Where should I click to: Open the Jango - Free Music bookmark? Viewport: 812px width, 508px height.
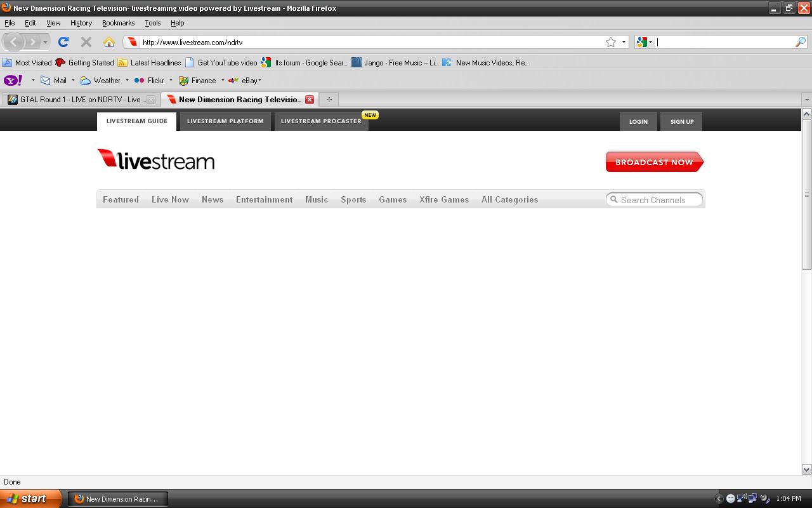395,63
